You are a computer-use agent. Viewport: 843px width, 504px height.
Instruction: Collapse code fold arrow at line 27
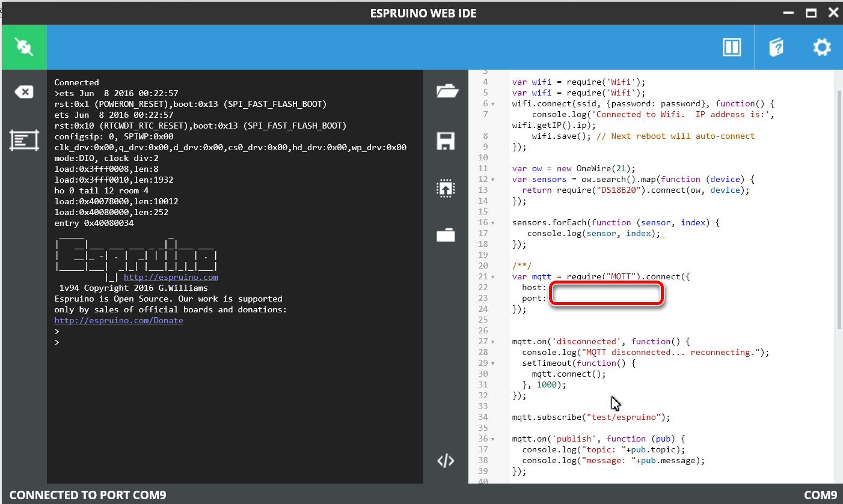click(x=493, y=342)
